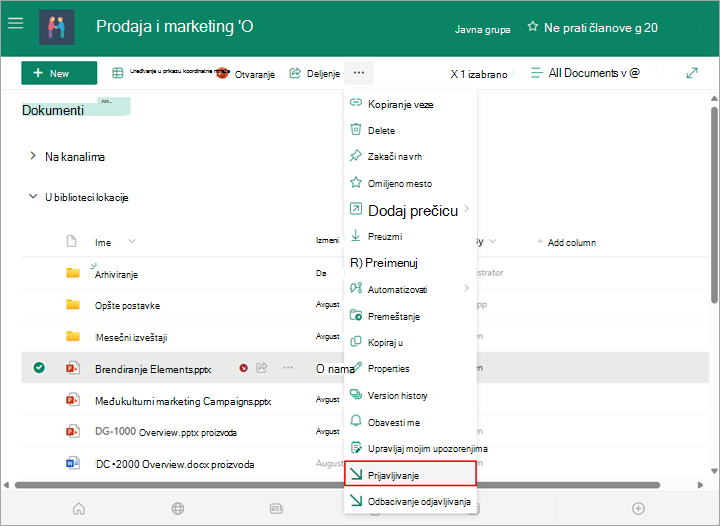Click the Dokumenti library heading
Screen dimensions: 720x526
tap(53, 110)
